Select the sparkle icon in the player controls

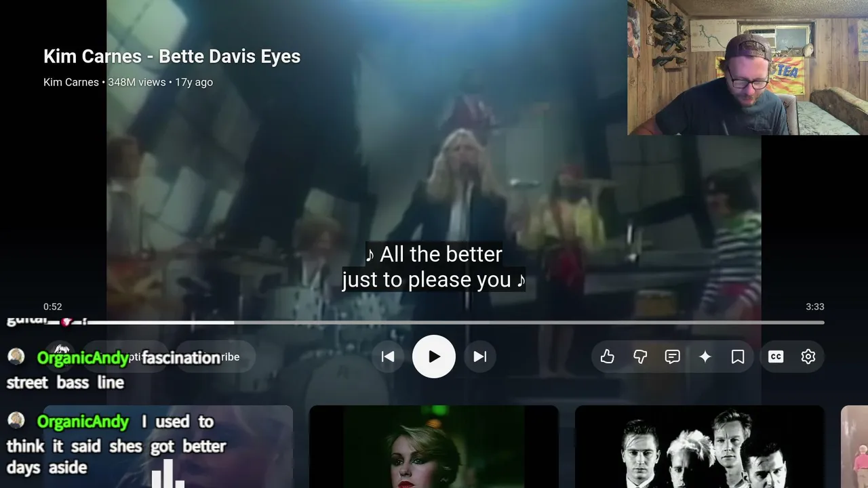(x=705, y=357)
